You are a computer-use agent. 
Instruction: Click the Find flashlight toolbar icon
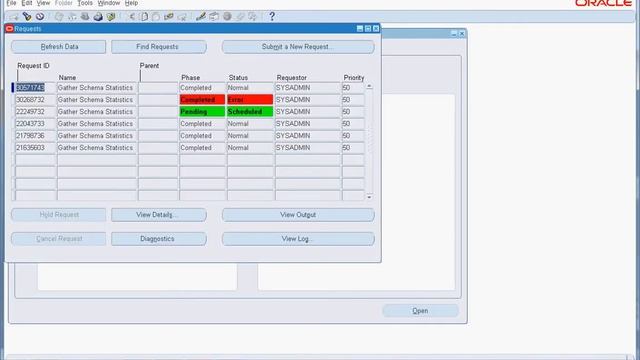click(27, 17)
